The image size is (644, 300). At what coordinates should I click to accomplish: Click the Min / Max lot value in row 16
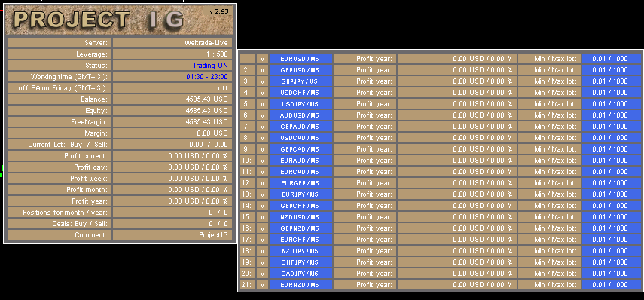611,228
